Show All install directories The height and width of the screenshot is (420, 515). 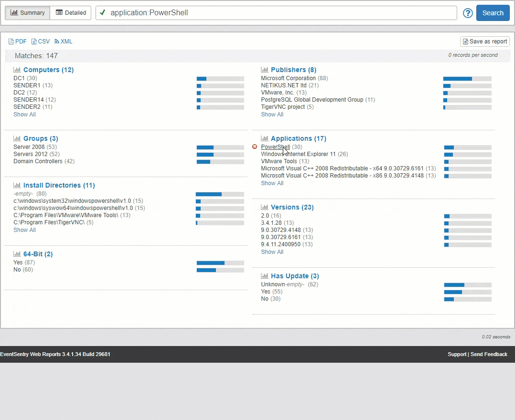pos(25,230)
